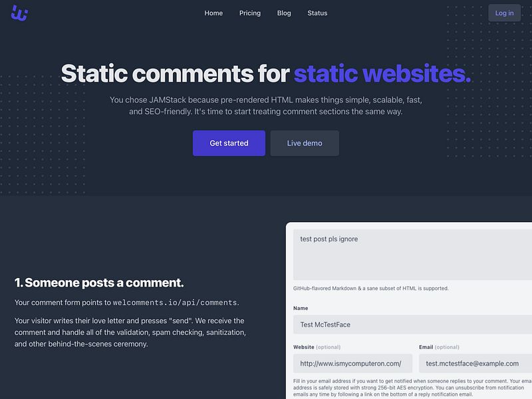Open the Status page link
The height and width of the screenshot is (399, 532).
317,13
